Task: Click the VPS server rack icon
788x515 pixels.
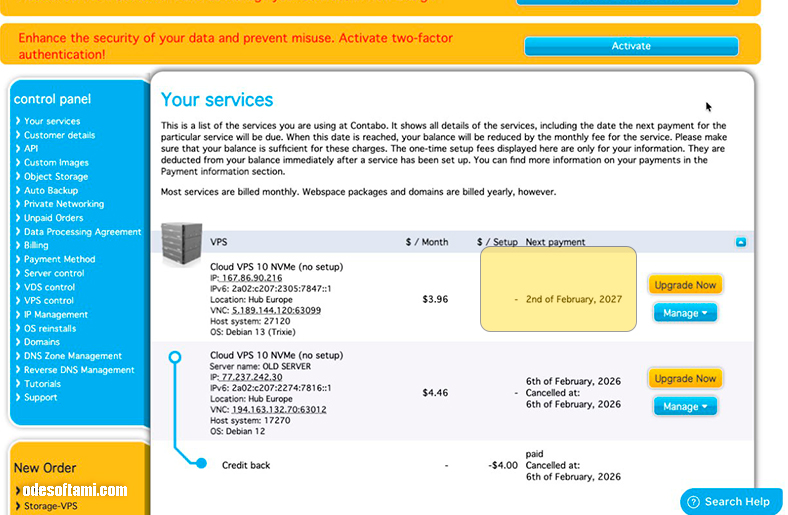Action: (x=181, y=243)
